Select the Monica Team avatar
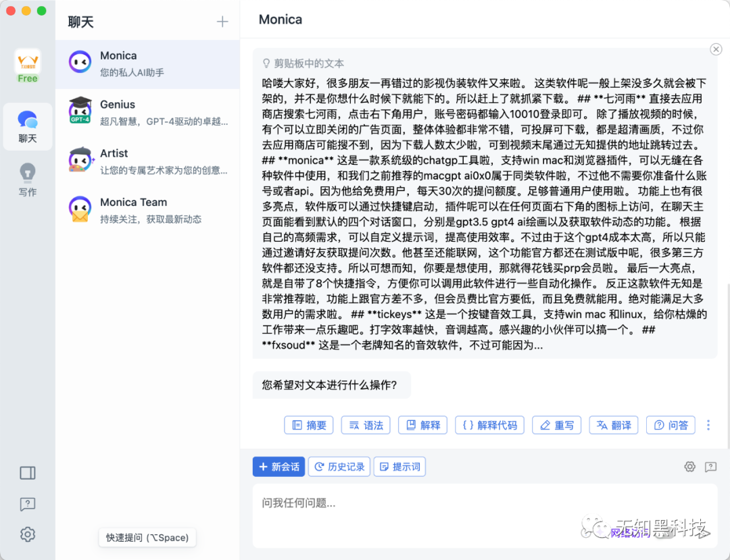Viewport: 730px width, 560px height. pyautogui.click(x=80, y=209)
